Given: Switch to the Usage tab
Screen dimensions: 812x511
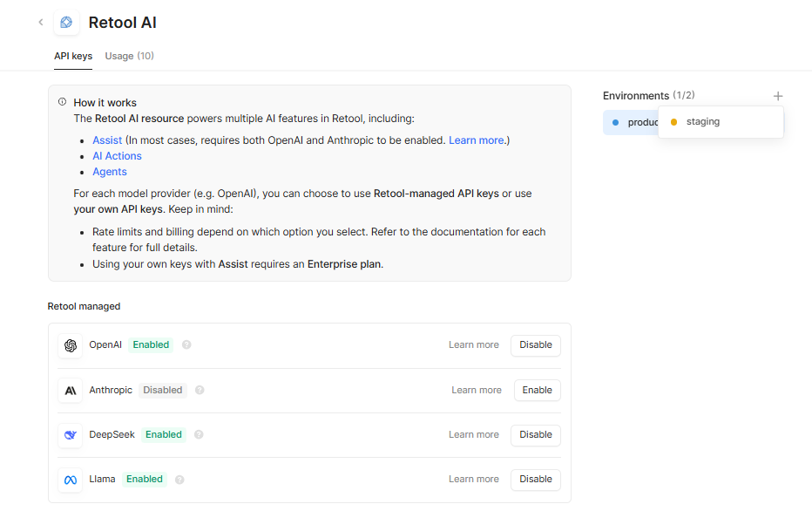Looking at the screenshot, I should point(129,56).
